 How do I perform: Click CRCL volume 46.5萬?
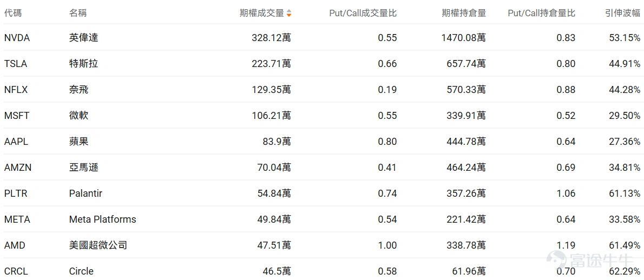coord(277,271)
